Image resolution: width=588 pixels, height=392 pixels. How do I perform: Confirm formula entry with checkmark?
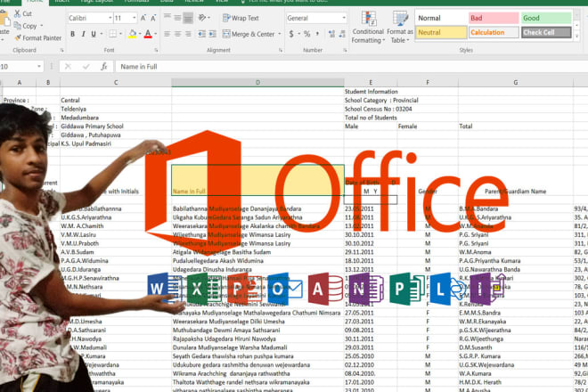click(x=86, y=67)
